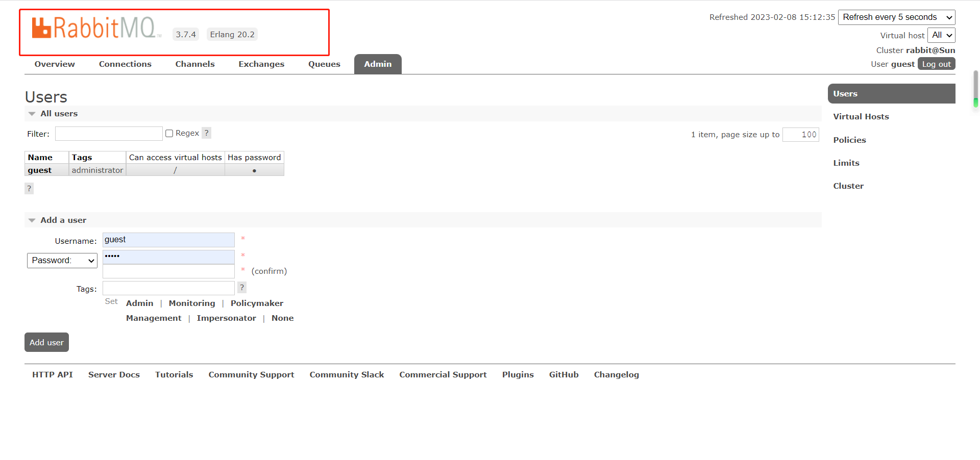Focus the Username input field
The height and width of the screenshot is (460, 980).
tap(168, 240)
